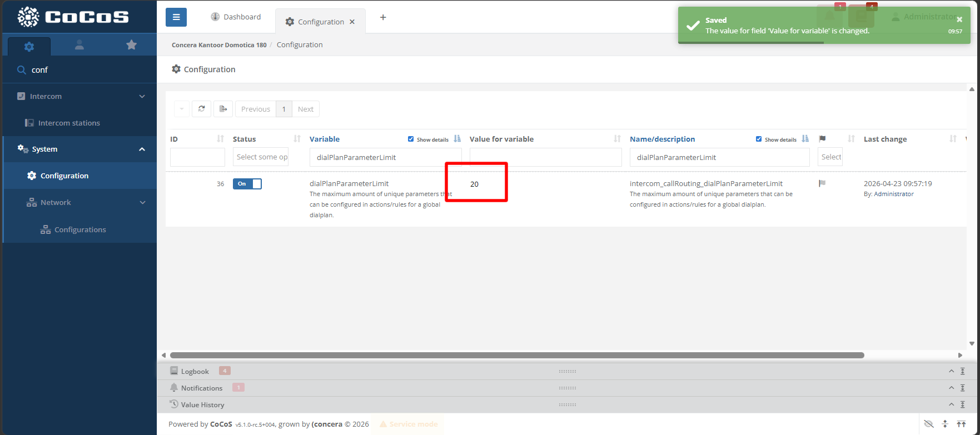Switch to the Dashboard tab
980x435 pixels.
pyautogui.click(x=236, y=17)
